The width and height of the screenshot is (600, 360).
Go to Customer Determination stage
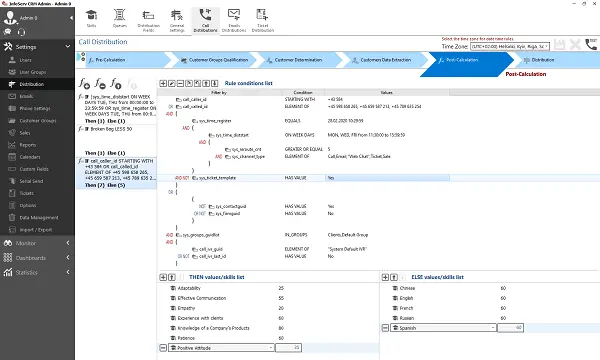(x=299, y=60)
